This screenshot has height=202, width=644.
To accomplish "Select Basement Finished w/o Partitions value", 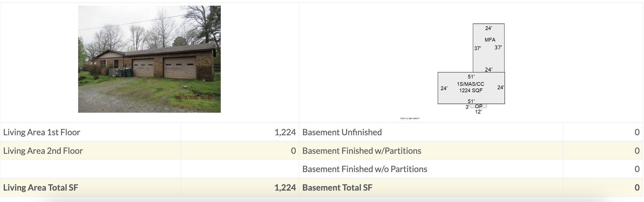I will coord(637,169).
